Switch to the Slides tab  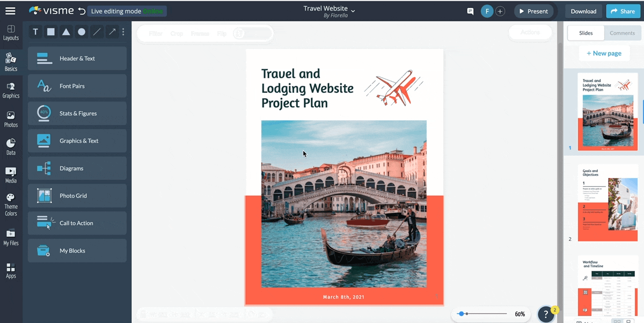click(x=585, y=33)
